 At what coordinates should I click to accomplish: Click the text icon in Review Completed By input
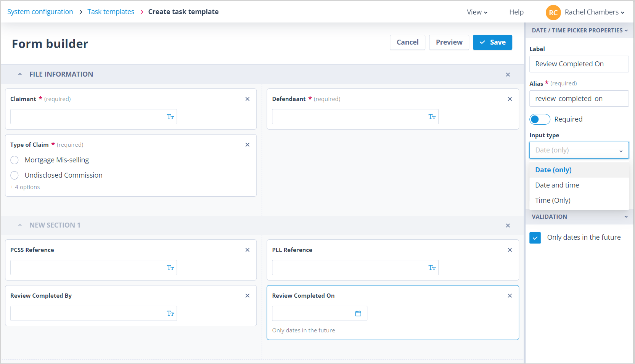coord(170,314)
